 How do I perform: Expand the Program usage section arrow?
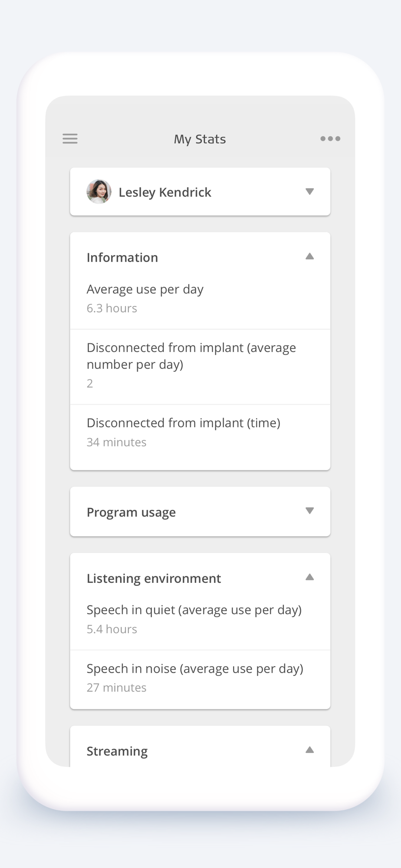click(309, 511)
